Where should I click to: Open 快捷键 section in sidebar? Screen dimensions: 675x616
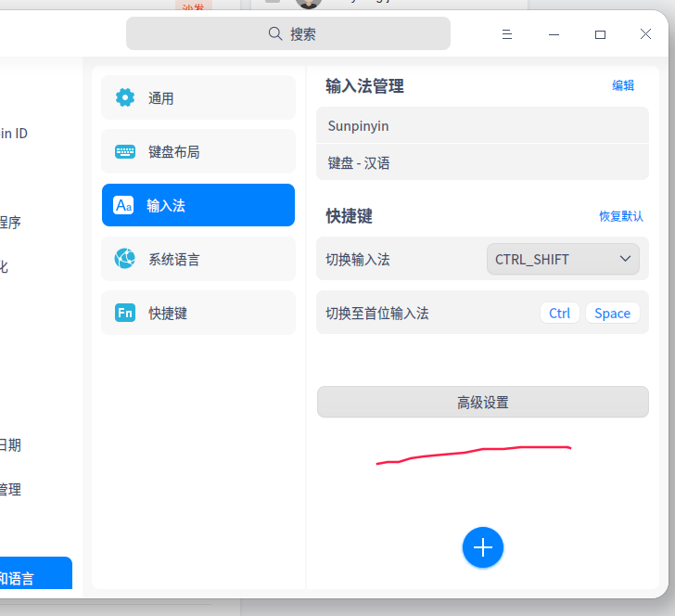198,313
